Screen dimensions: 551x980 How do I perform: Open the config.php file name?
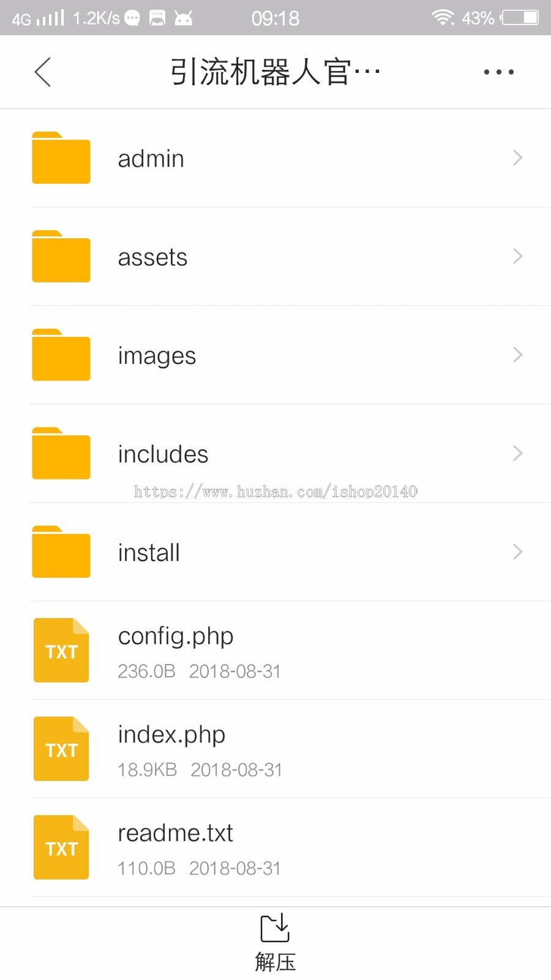pyautogui.click(x=176, y=637)
